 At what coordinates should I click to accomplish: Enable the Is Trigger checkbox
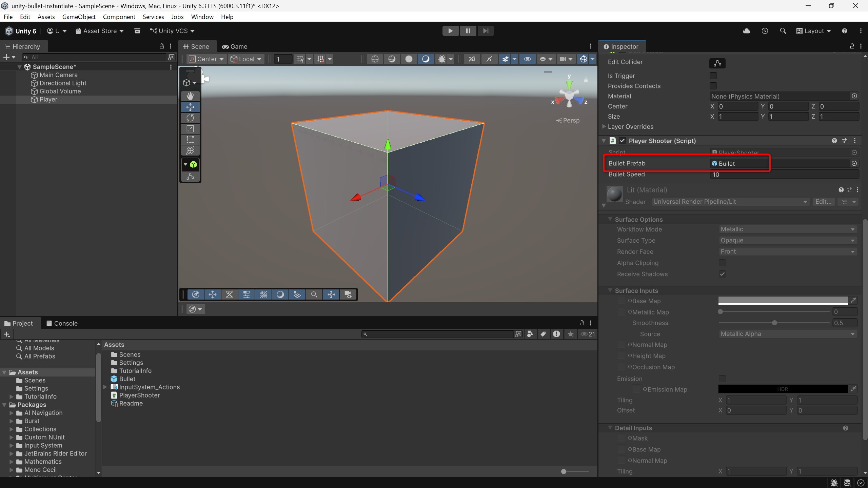[x=713, y=76]
